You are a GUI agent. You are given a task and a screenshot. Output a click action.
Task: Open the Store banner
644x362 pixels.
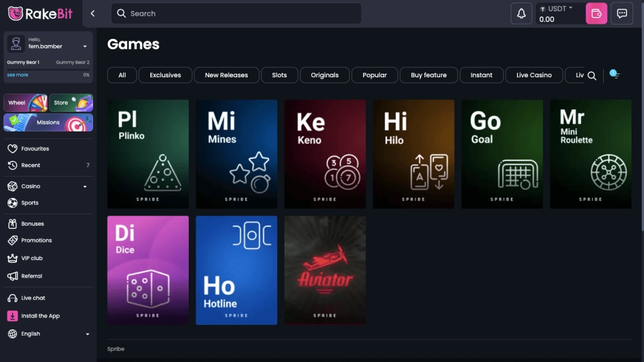pos(72,102)
